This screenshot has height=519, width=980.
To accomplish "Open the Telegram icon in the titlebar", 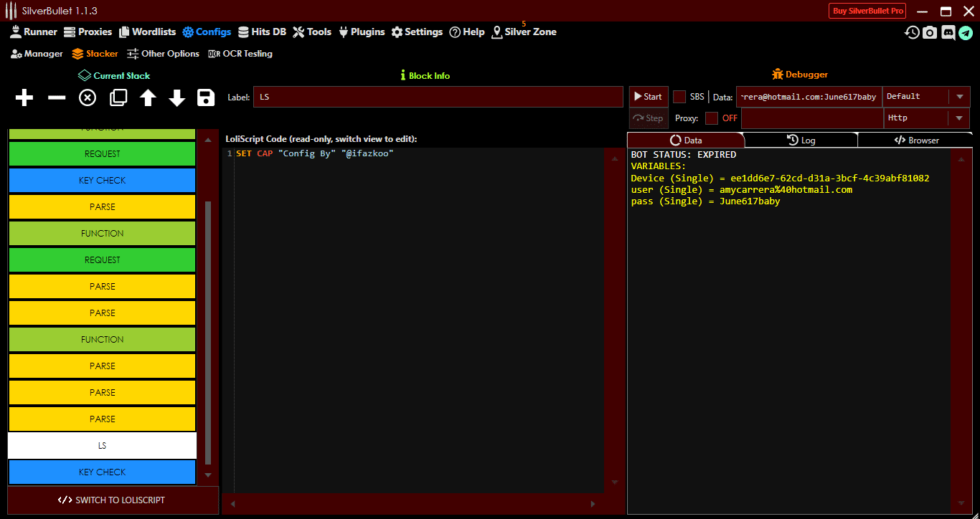I will pos(966,32).
